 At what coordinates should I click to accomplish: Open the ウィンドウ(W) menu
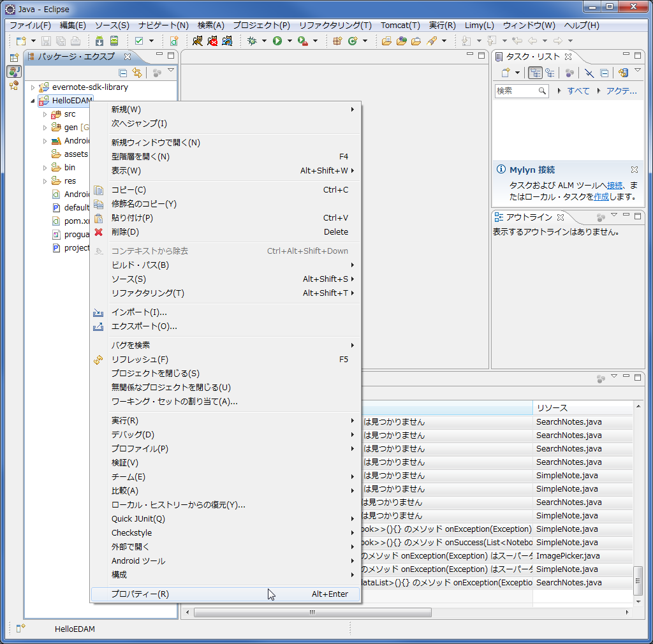click(x=529, y=26)
